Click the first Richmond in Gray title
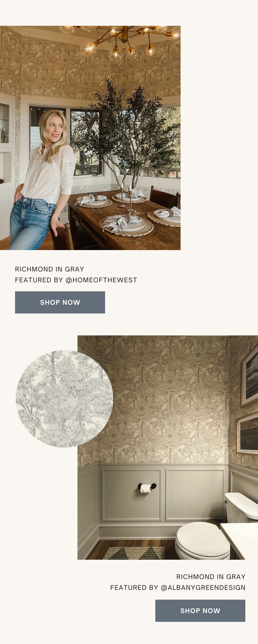Viewport: 258px width, 644px height. tap(50, 269)
